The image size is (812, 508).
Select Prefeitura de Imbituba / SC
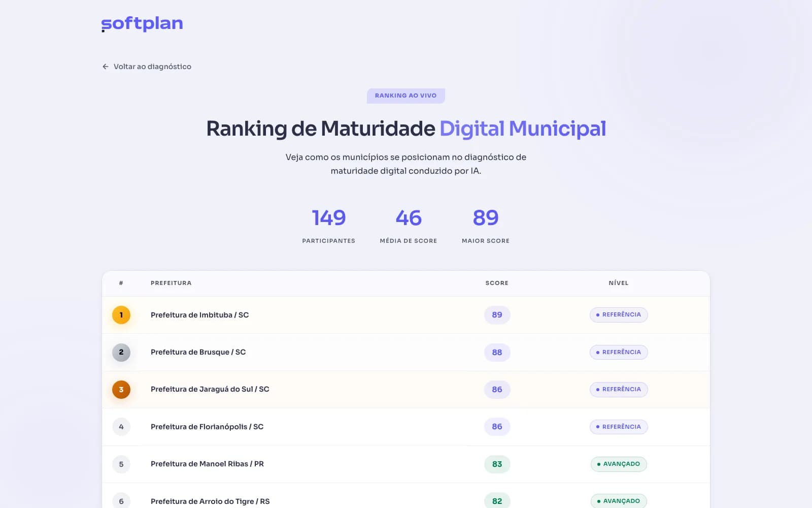200,315
